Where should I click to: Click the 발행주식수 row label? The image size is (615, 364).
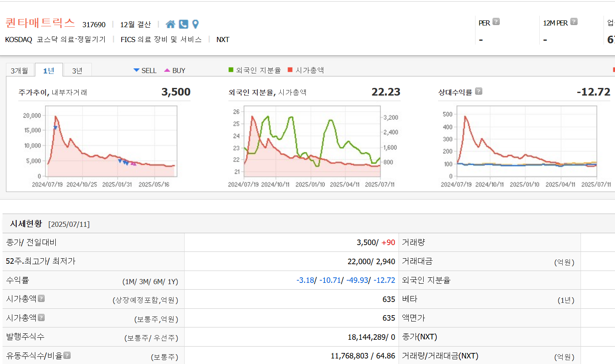pos(25,336)
